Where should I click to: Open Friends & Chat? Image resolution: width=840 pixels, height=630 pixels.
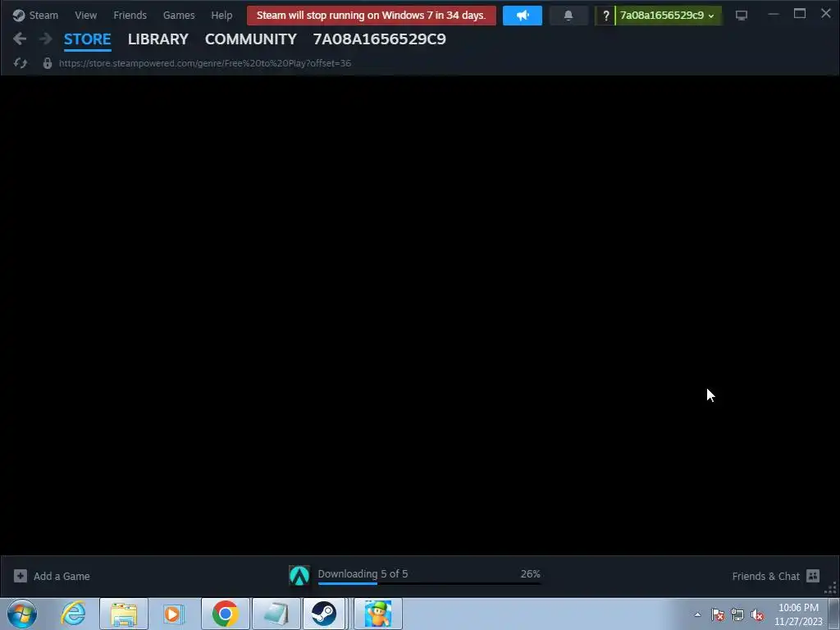click(765, 577)
